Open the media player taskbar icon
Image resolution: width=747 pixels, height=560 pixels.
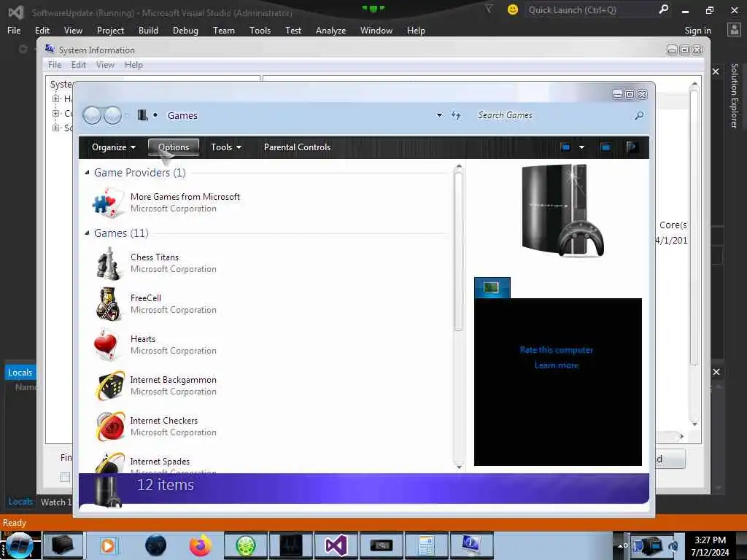pyautogui.click(x=108, y=545)
